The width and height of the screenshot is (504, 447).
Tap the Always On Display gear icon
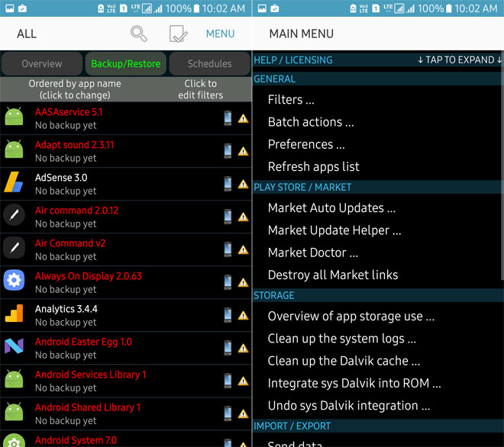(x=14, y=281)
